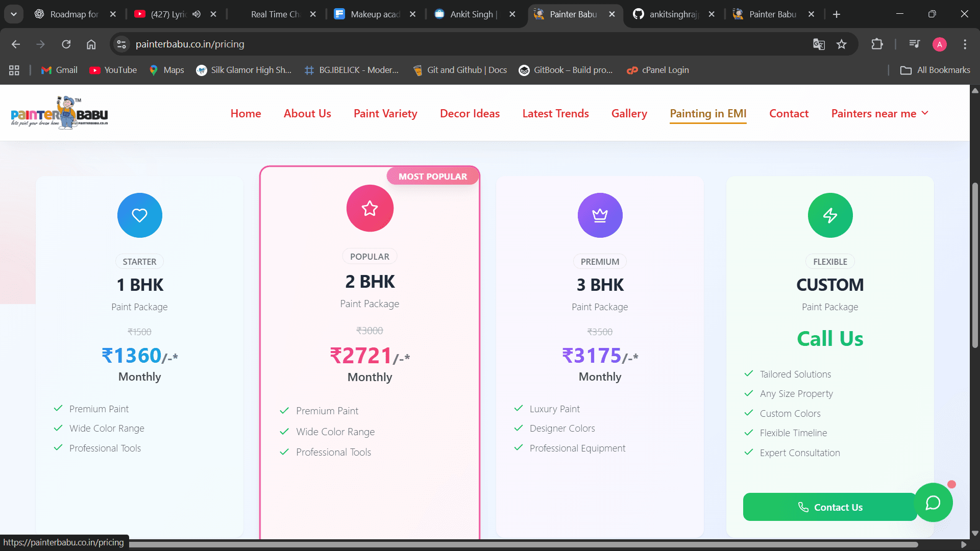Screen dimensions: 980x551
Task: Bookmark this page with the star icon
Action: click(x=842, y=44)
